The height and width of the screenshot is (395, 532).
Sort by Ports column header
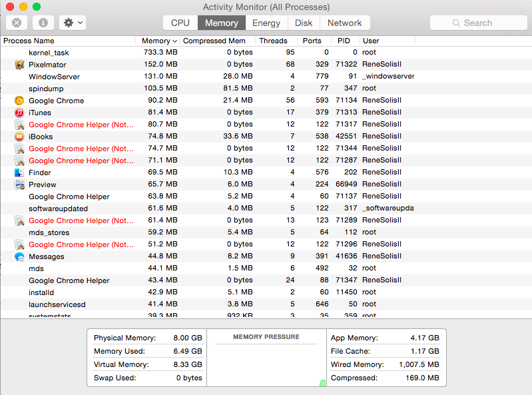(314, 41)
